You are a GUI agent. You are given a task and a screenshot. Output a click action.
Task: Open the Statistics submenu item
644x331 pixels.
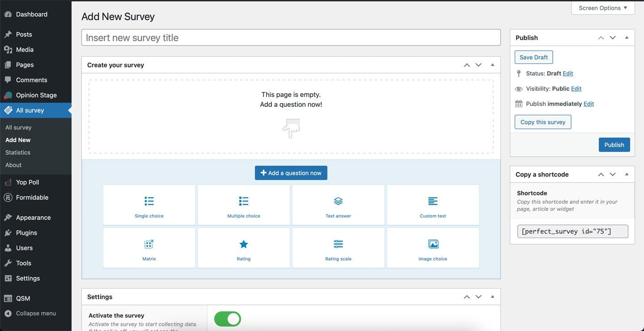click(18, 152)
